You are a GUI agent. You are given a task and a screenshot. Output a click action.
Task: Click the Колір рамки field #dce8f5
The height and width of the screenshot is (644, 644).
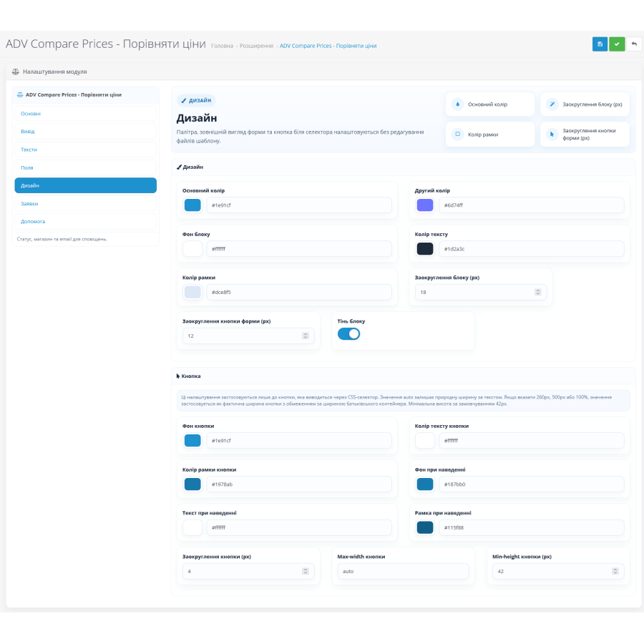pos(299,292)
